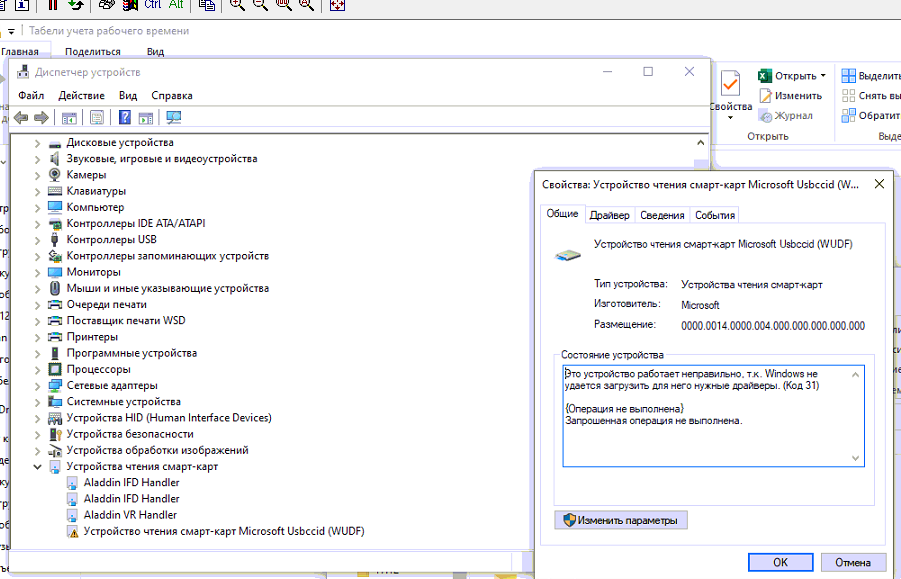Open the Свойства dropdown arrow in Explorer ribbon
901x579 pixels.
(x=730, y=118)
